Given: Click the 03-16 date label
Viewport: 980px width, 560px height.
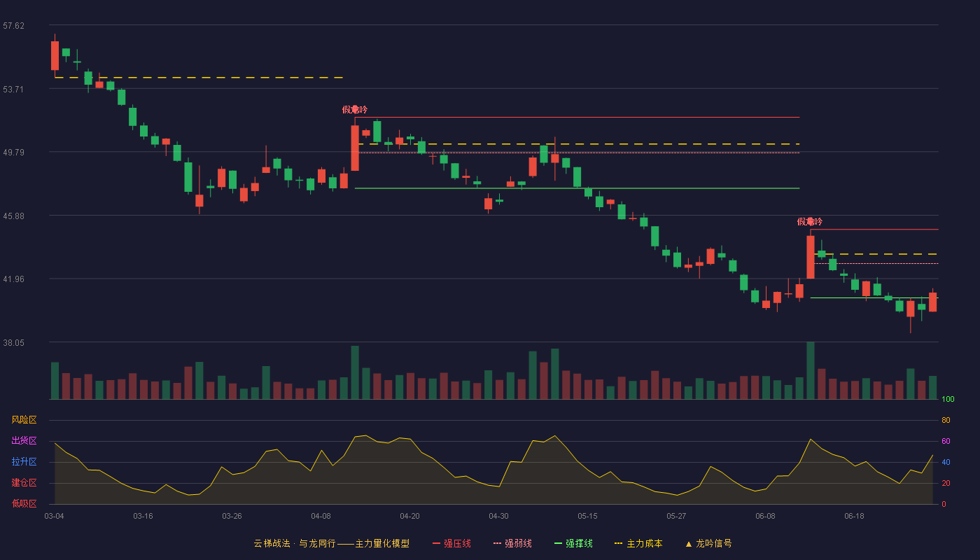Looking at the screenshot, I should click(x=143, y=516).
